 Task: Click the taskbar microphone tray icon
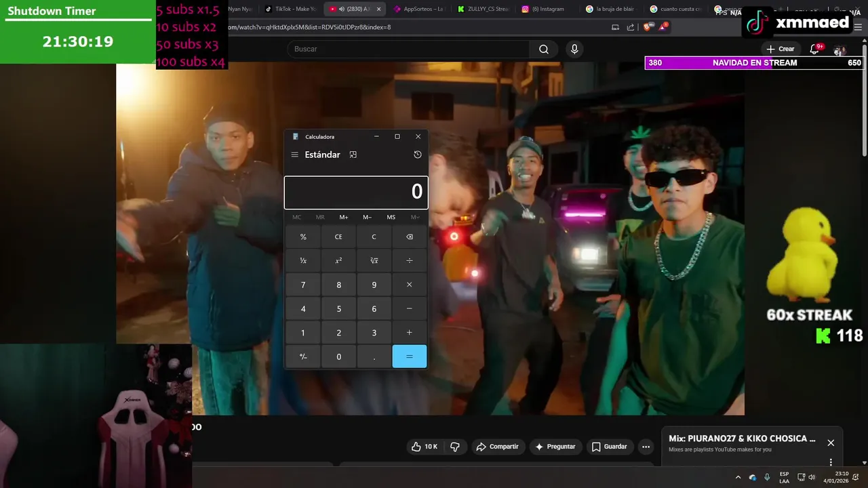click(x=767, y=477)
